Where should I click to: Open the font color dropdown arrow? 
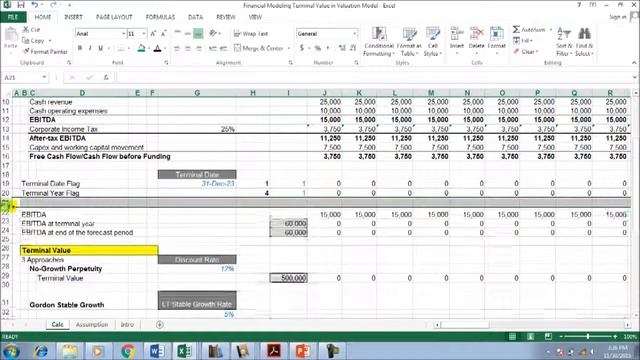coord(165,49)
